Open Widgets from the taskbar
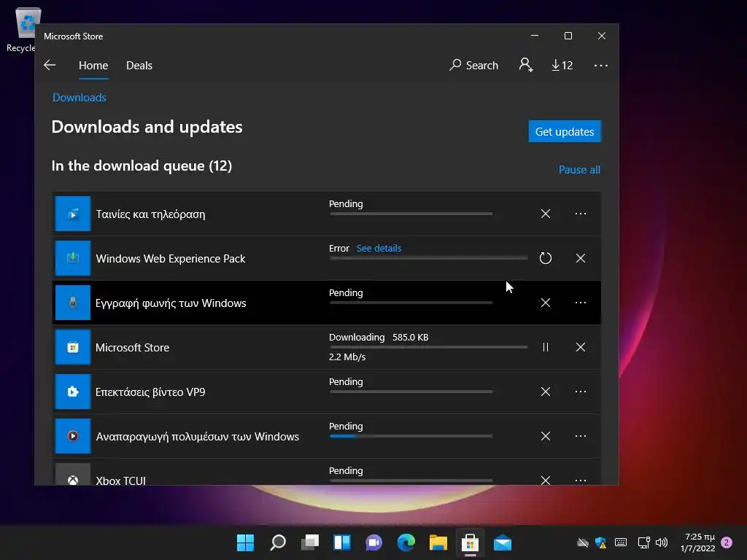 coord(342,542)
